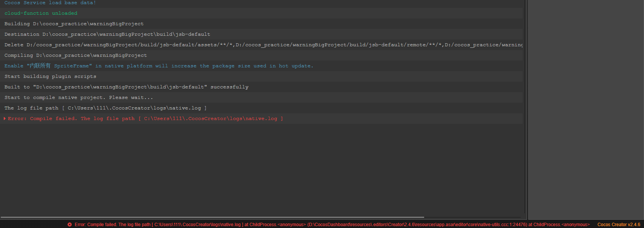The width and height of the screenshot is (644, 228).
Task: Select the 'Cocos Service load base data!' log
Action: click(x=50, y=3)
